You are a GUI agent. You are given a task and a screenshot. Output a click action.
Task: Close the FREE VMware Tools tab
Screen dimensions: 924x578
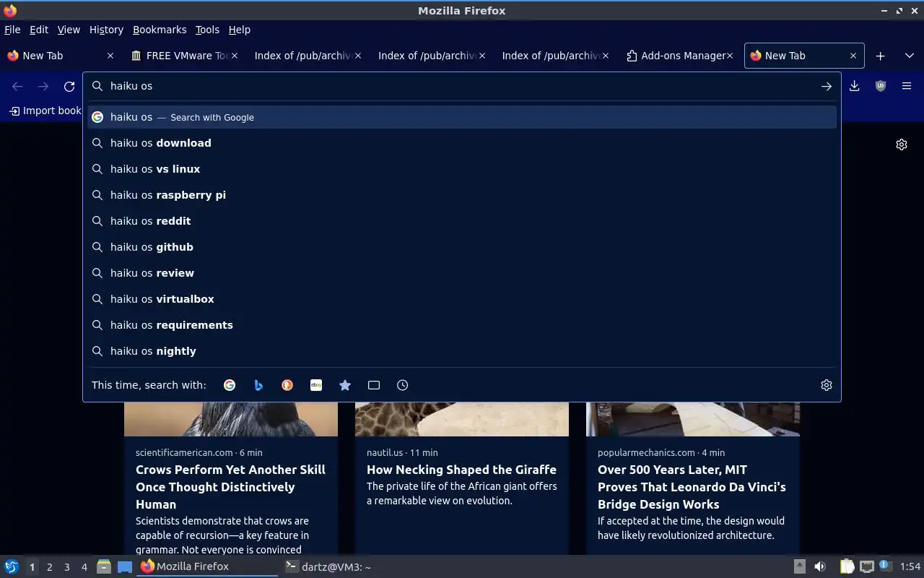235,56
